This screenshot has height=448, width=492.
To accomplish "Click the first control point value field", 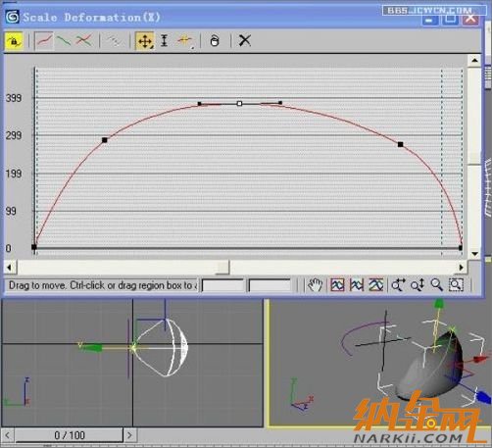I will tap(223, 285).
